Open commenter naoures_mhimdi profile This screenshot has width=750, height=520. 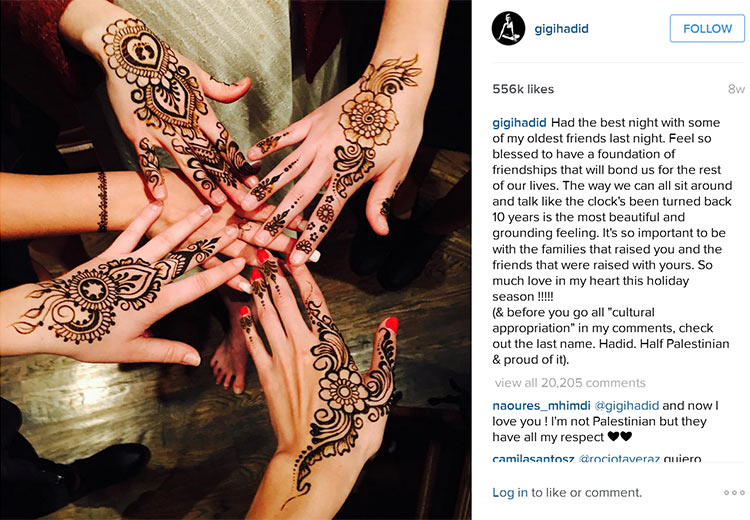(541, 406)
